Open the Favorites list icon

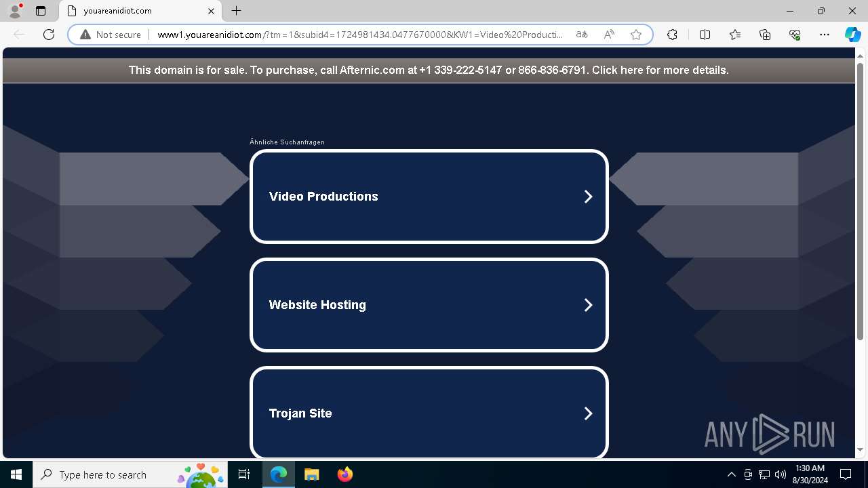click(735, 35)
